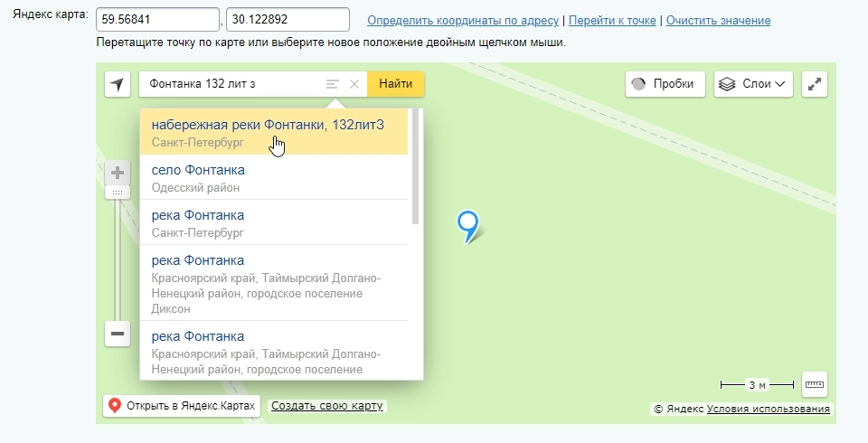868x443 pixels.
Task: Click the 3 м scale indicator
Action: pyautogui.click(x=758, y=385)
